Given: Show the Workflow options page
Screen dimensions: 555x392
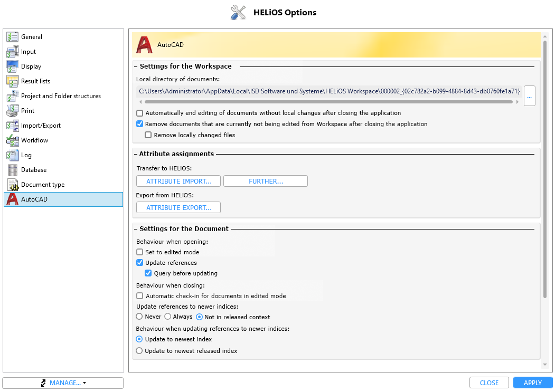Looking at the screenshot, I should point(63,140).
